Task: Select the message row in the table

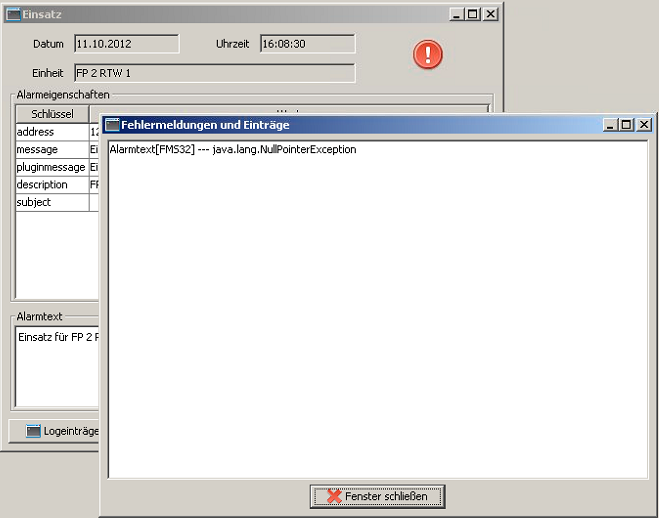Action: [51, 149]
